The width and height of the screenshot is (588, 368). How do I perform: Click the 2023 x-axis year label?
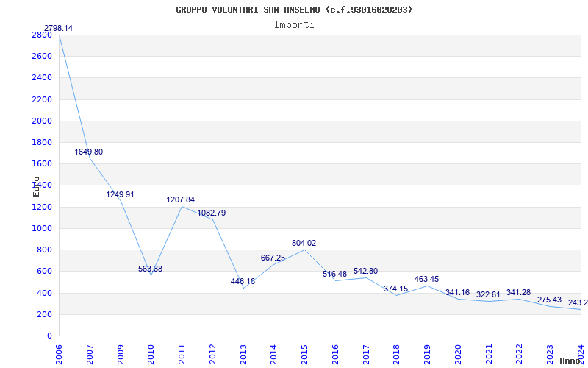pyautogui.click(x=550, y=355)
